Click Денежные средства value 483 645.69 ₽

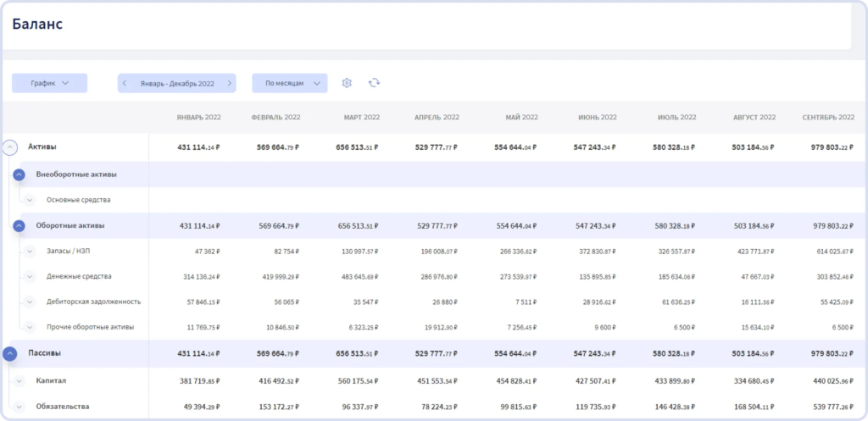click(x=359, y=277)
